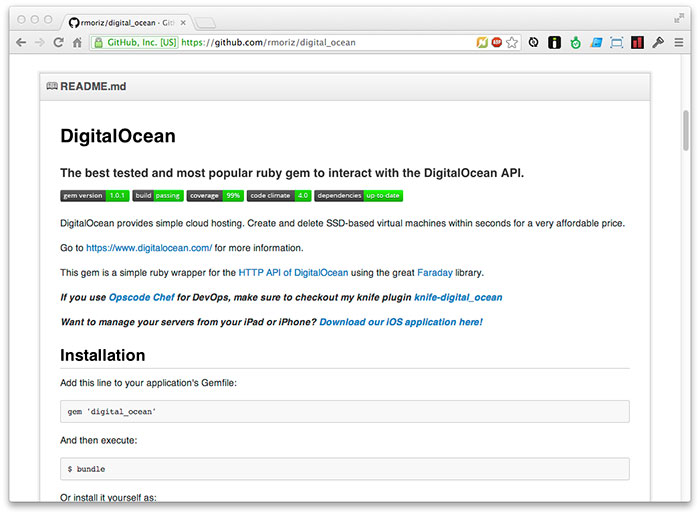Viewport: 700px width, 515px height.
Task: Click the 'And then execute:' text
Action: 99,440
